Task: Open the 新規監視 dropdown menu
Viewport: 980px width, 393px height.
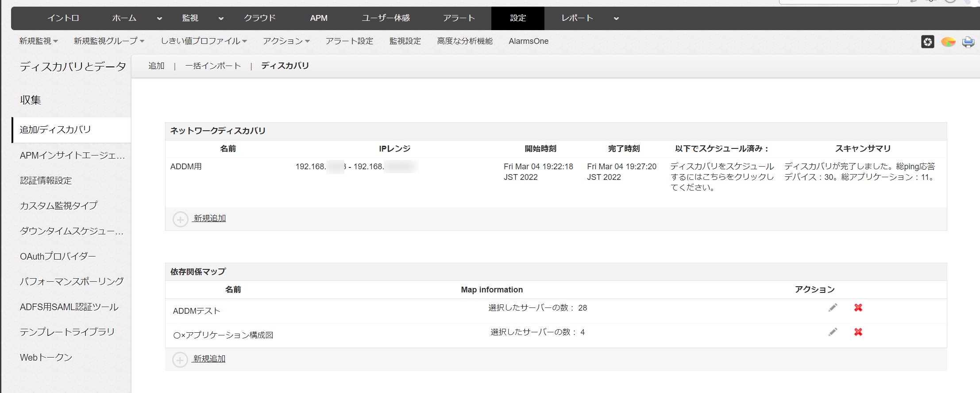Action: tap(39, 41)
